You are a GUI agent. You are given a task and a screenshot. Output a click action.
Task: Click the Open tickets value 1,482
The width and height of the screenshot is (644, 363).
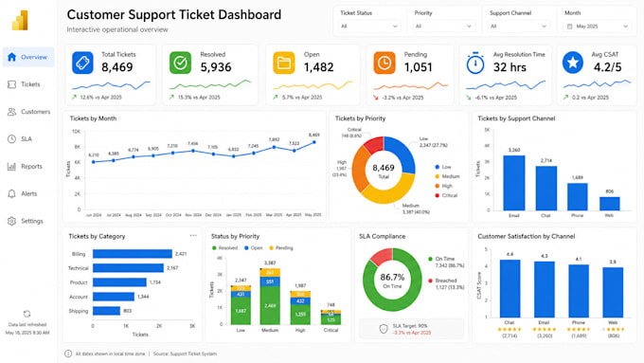pos(319,67)
